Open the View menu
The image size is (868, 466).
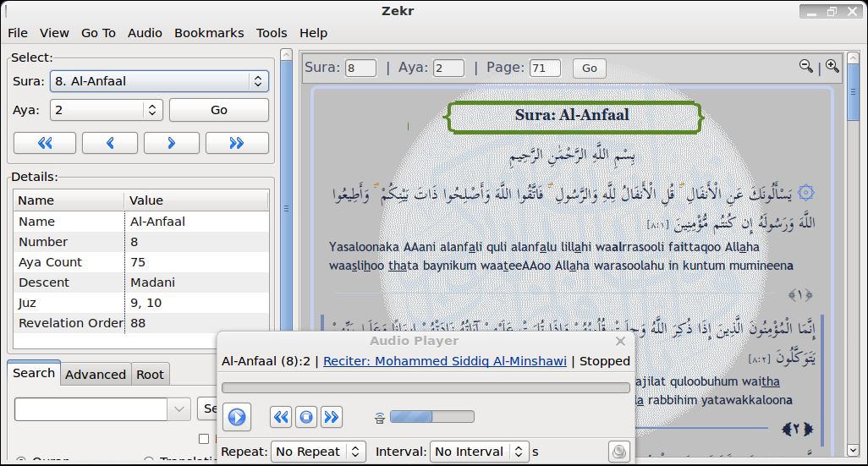coord(54,33)
